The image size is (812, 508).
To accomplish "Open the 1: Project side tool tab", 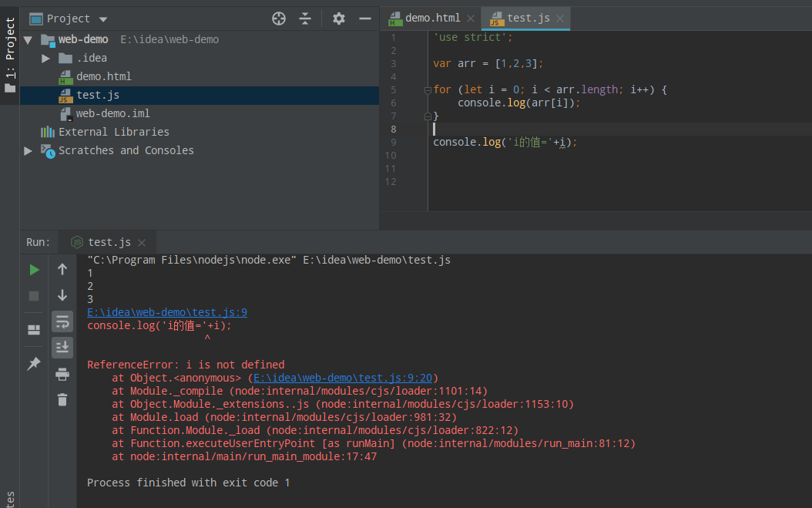I will click(x=10, y=55).
